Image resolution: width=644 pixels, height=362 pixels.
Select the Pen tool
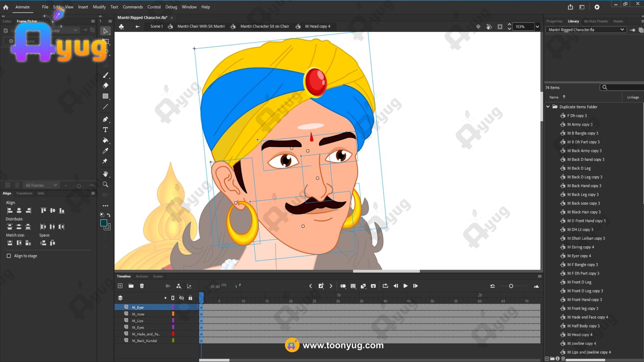tap(105, 119)
